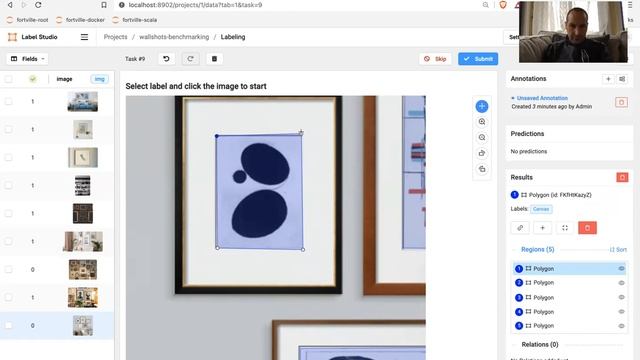Reload the page with refresh icon

(38, 5)
